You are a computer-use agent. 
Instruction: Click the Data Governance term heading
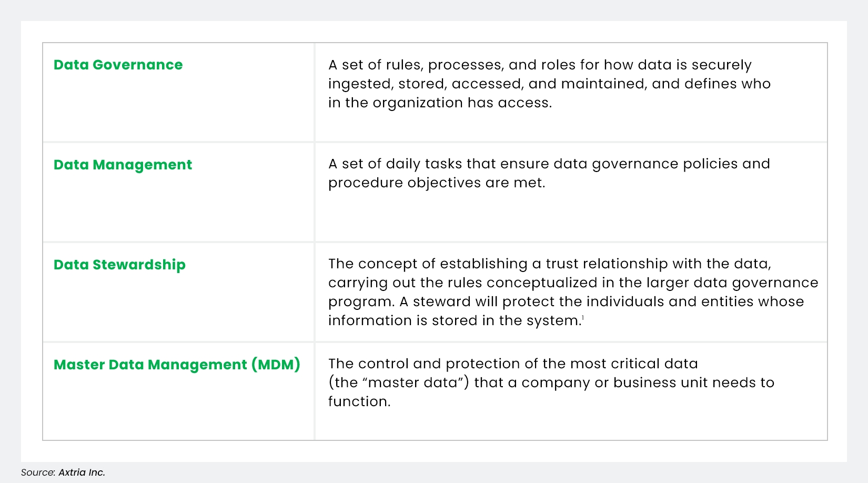[118, 65]
